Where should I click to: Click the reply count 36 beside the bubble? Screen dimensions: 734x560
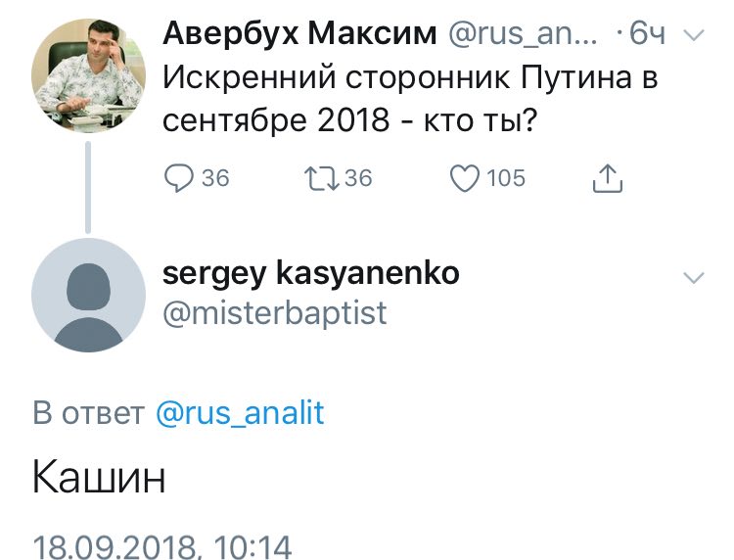pos(215,177)
